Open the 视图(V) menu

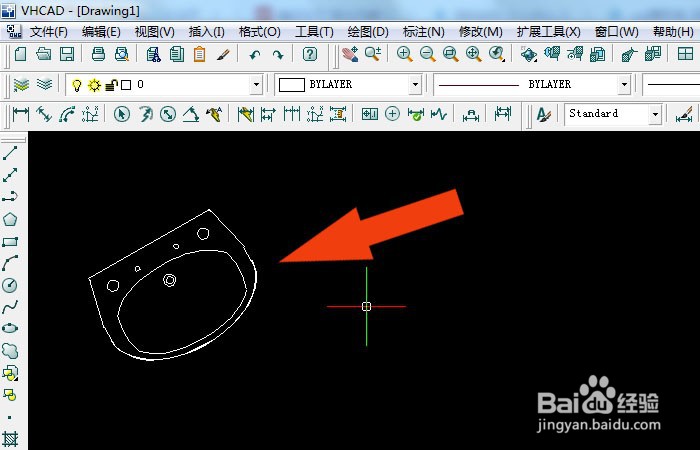click(x=154, y=32)
